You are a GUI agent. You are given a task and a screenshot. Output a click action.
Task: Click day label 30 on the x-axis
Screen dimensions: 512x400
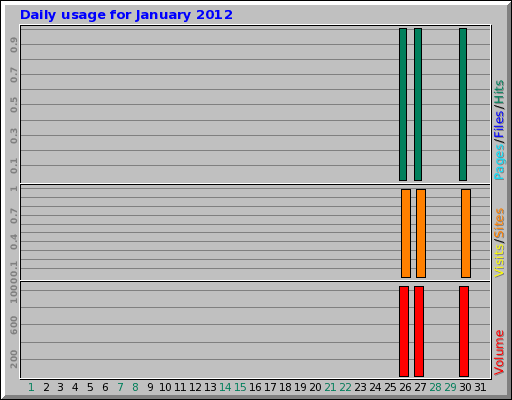point(465,387)
